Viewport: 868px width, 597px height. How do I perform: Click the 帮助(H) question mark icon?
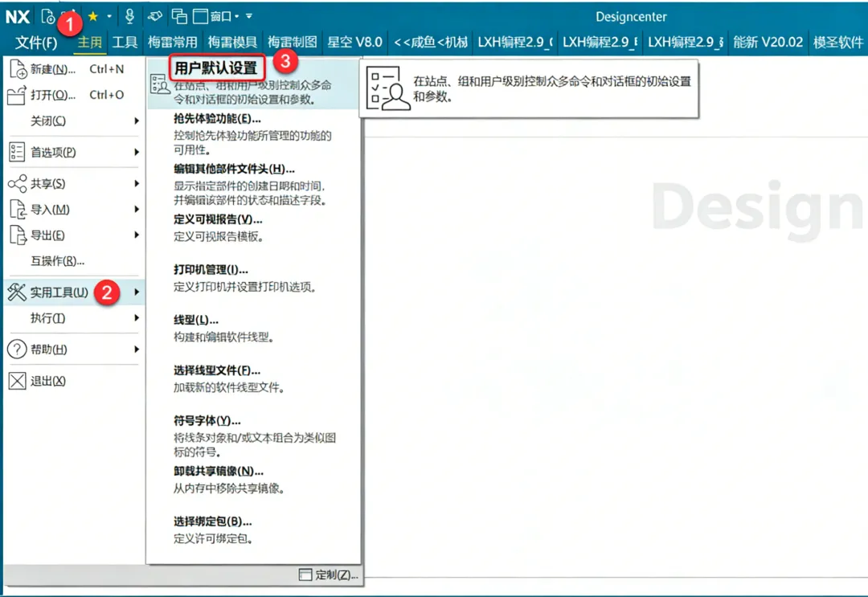pos(17,350)
